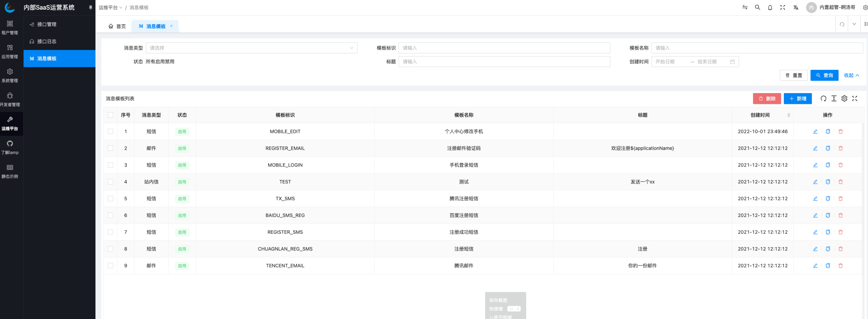
Task: Click delete trash icon for TX_SMS row
Action: (840, 199)
